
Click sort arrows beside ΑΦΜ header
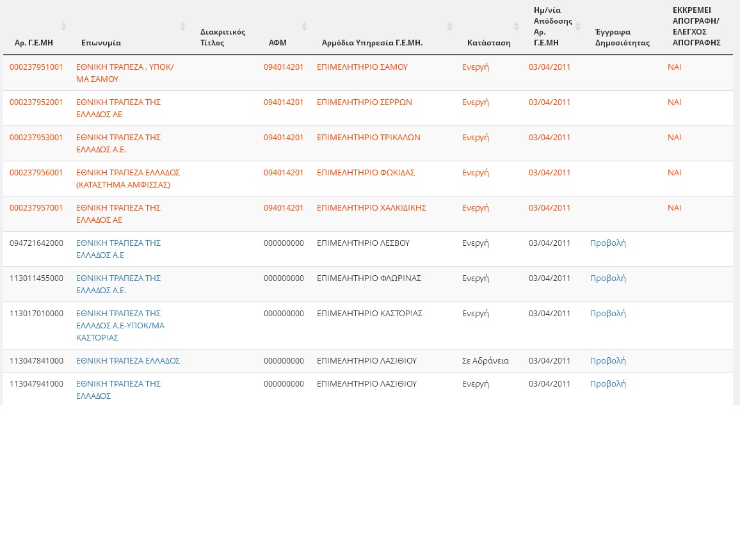305,26
